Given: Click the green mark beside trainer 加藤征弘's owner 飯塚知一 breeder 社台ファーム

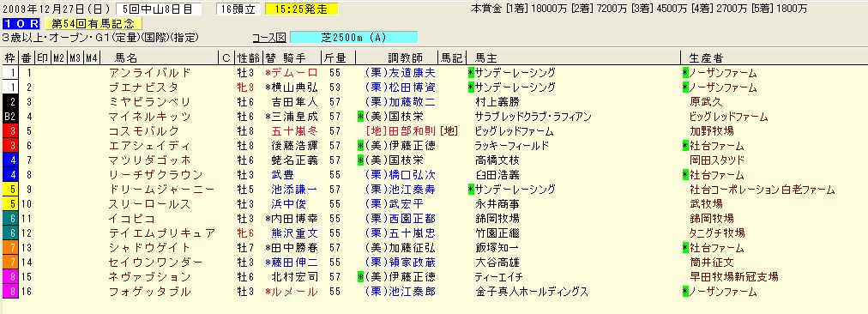Looking at the screenshot, I should click(685, 248).
